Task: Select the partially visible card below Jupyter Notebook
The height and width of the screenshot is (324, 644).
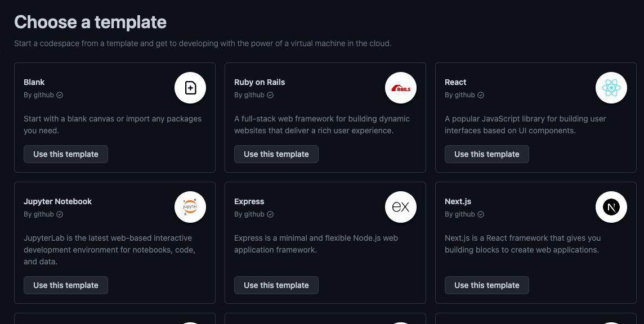Action: pos(115,319)
